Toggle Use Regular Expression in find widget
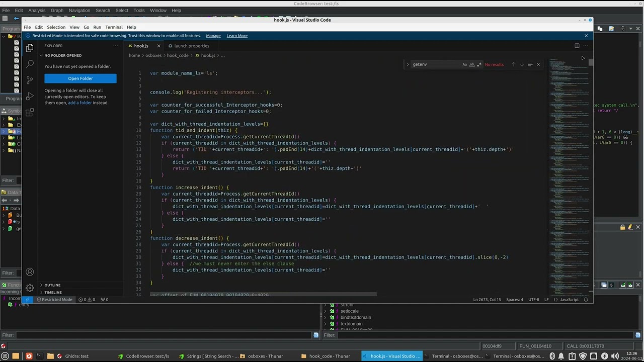Screen dimensions: 644x362 pyautogui.click(x=479, y=64)
